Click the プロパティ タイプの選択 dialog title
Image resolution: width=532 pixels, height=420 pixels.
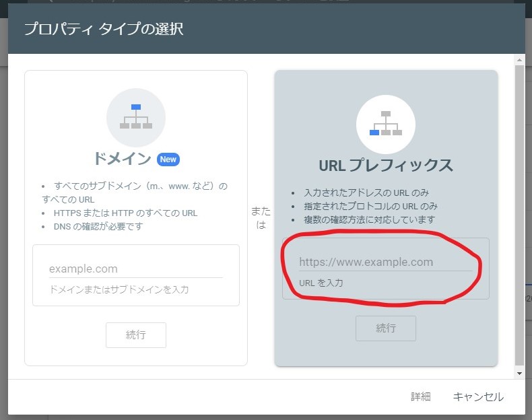(x=104, y=29)
